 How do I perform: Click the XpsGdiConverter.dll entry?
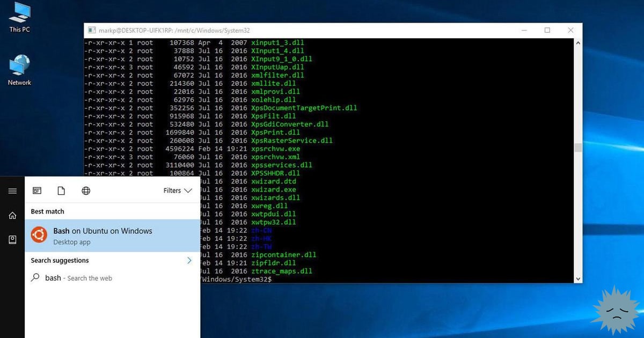click(x=290, y=124)
